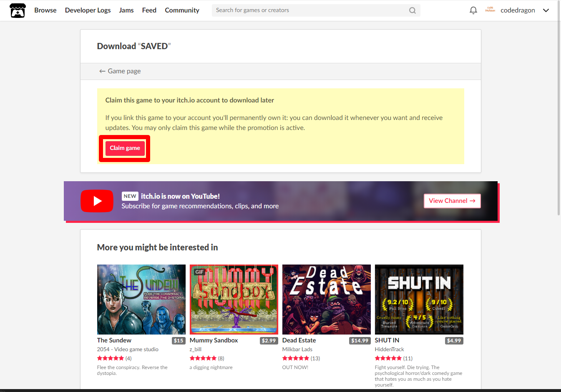Open the Community page
This screenshot has width=561, height=392.
tap(182, 10)
